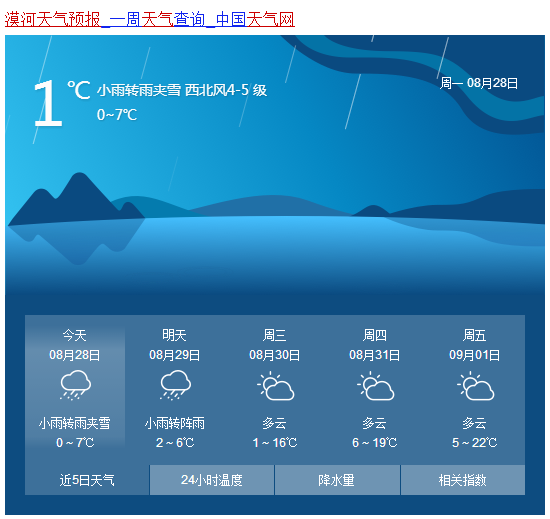Image resolution: width=550 pixels, height=519 pixels.
Task: Select the 明天 08月29日 forecast card
Action: click(x=175, y=388)
